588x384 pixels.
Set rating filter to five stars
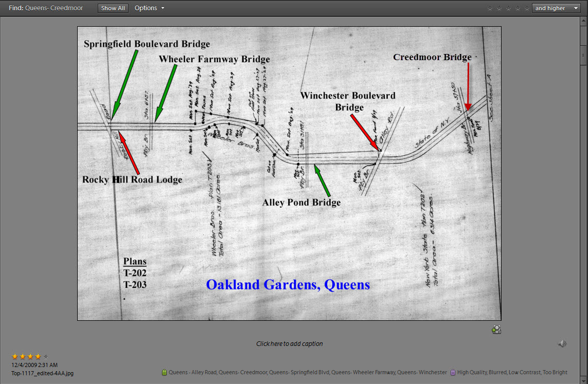(526, 8)
